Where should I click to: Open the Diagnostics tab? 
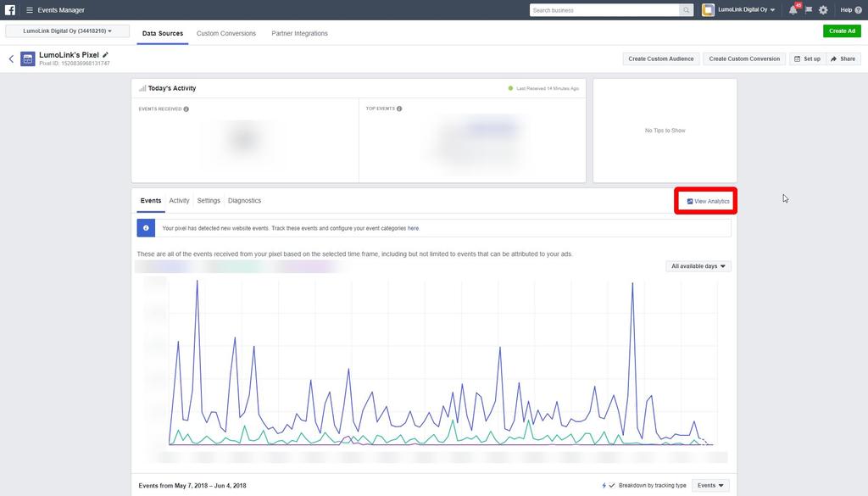[245, 200]
